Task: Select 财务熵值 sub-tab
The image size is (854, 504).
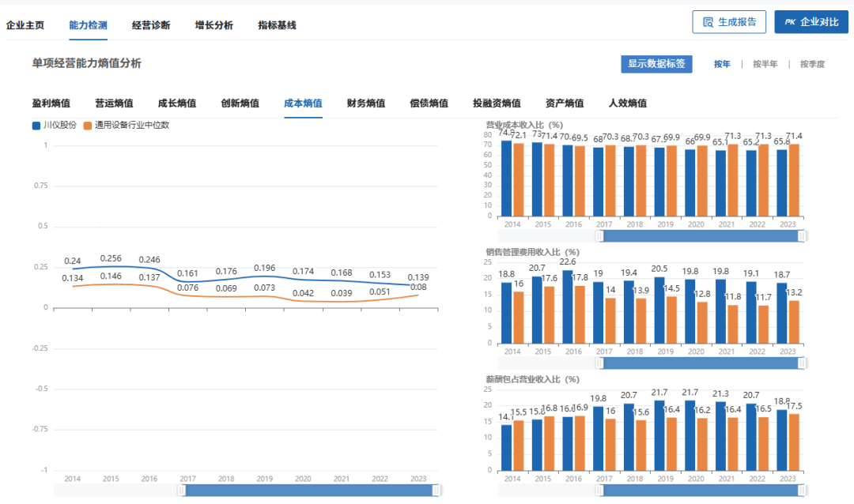Action: point(366,103)
